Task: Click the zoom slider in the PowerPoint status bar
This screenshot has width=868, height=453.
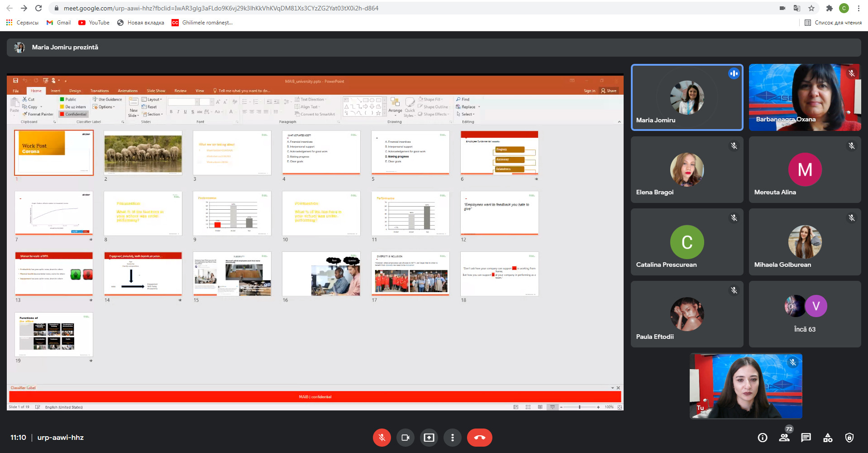Action: (579, 407)
